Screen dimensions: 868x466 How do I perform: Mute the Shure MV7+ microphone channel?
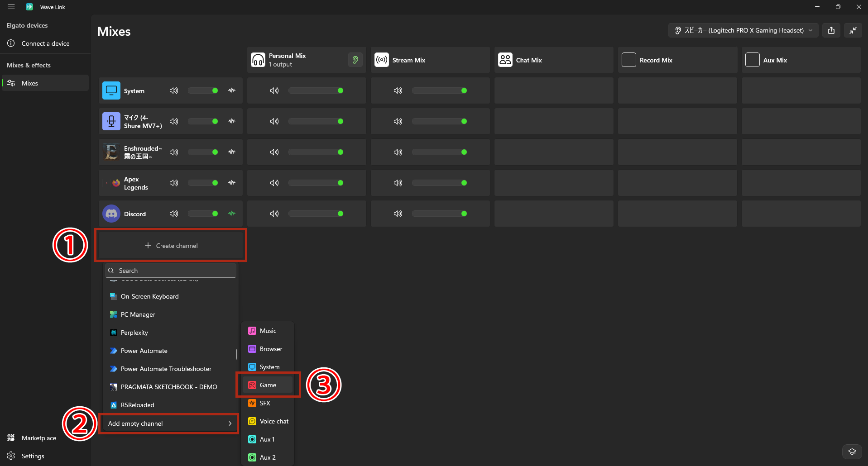pos(174,121)
